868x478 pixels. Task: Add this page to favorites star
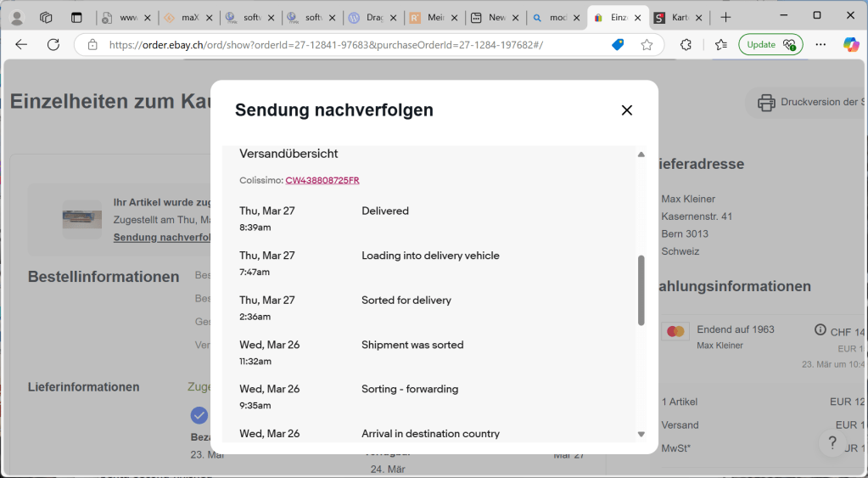point(647,45)
